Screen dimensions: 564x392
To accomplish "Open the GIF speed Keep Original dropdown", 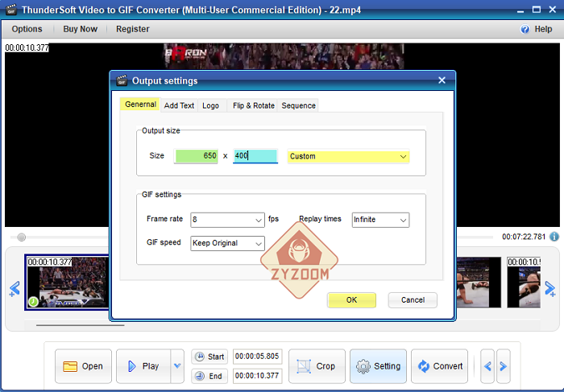I will click(228, 243).
